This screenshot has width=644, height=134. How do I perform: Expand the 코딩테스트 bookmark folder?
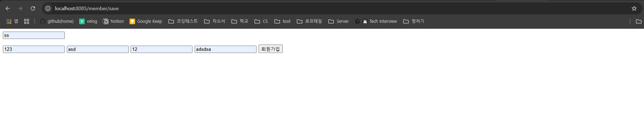coord(183,21)
